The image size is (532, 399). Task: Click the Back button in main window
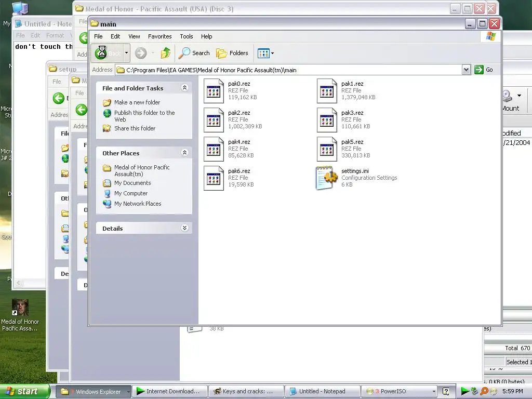[107, 53]
